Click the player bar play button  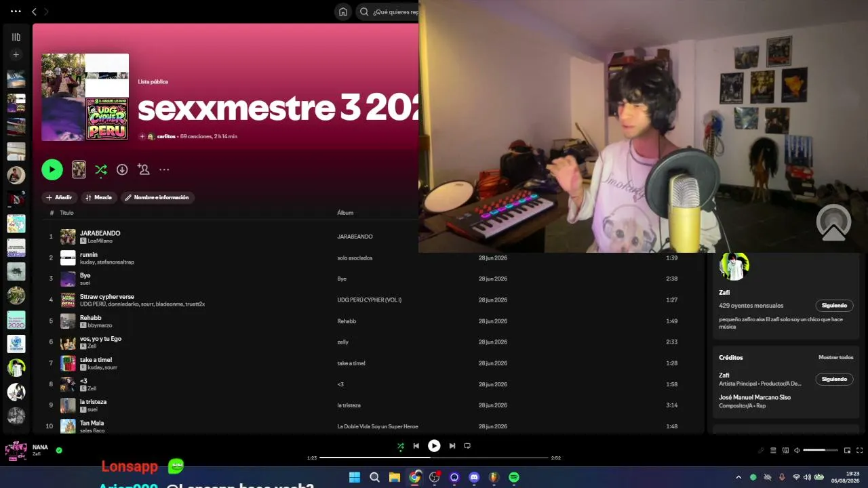click(434, 446)
